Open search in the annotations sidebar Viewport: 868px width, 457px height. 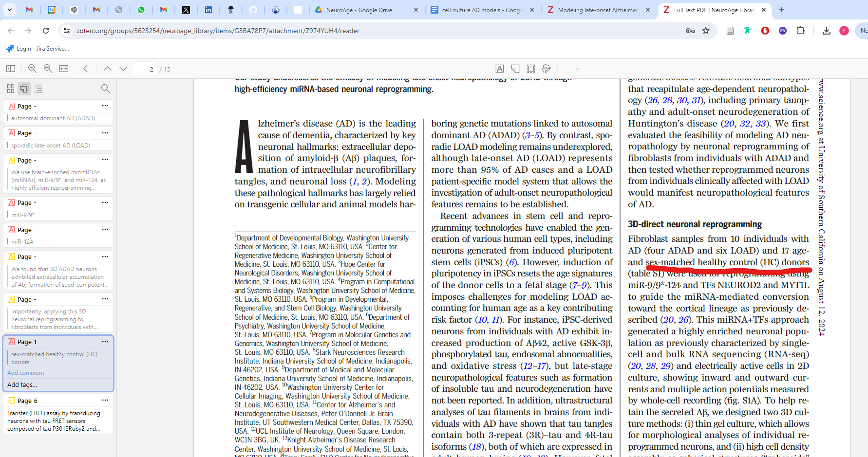[x=105, y=89]
